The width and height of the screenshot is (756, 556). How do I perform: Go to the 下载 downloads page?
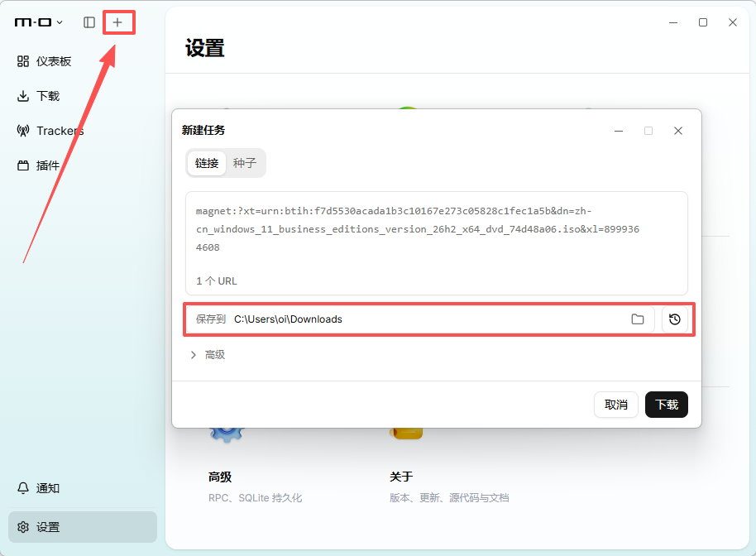pos(83,96)
